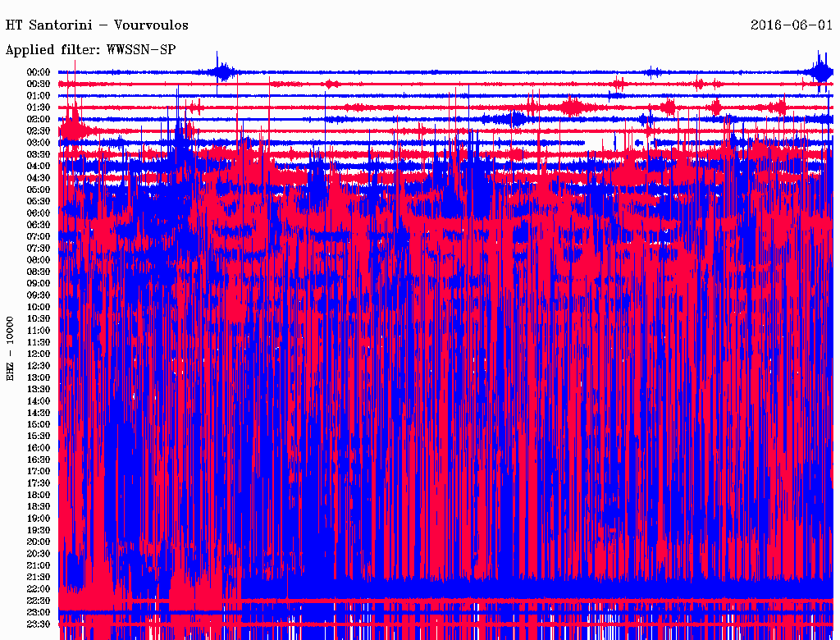Click the 12:30 time label
The width and height of the screenshot is (840, 640).
[39, 366]
